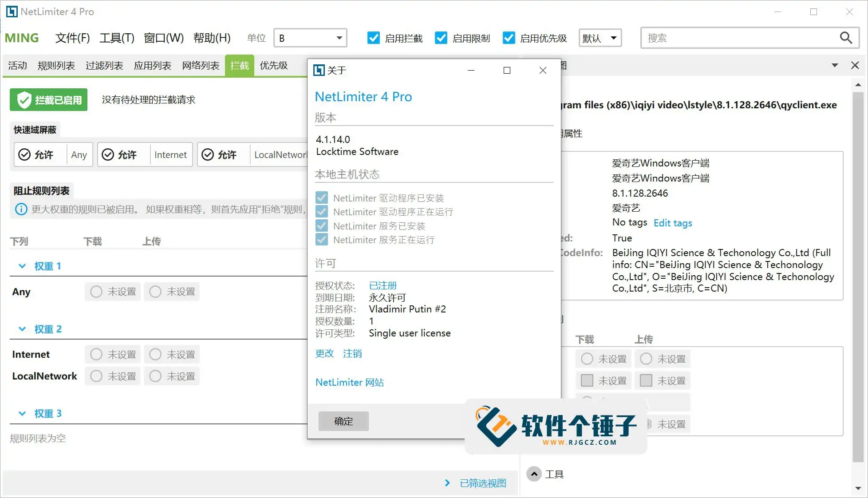Screen dimensions: 868x498
Task: Click the search magnifier icon
Action: coord(846,38)
